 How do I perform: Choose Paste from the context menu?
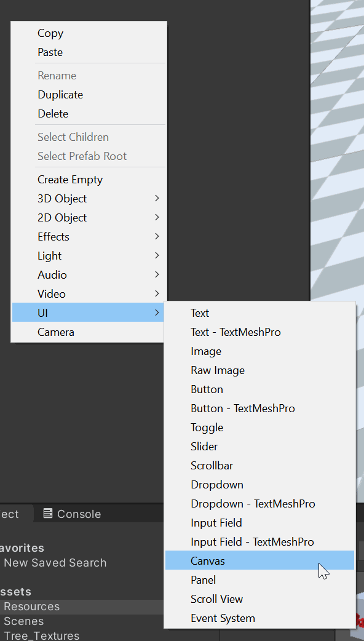(x=89, y=52)
